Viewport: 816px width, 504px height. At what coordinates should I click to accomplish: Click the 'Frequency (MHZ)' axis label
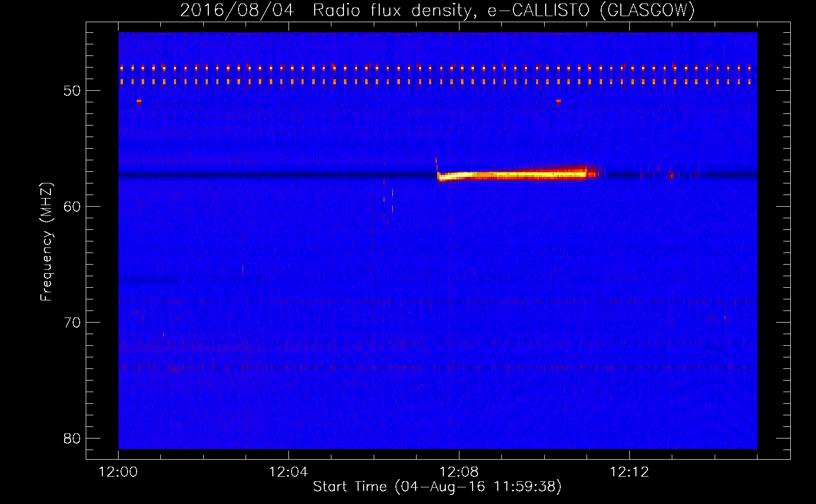click(46, 242)
